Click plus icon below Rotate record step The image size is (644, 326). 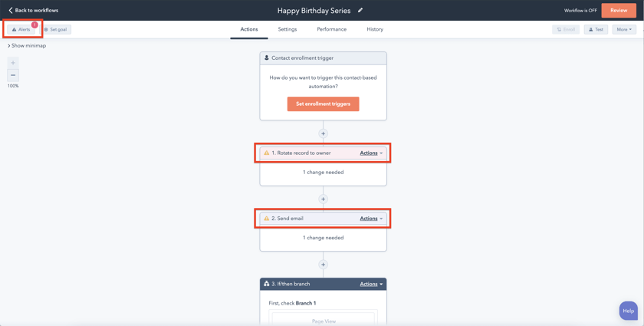(x=323, y=199)
